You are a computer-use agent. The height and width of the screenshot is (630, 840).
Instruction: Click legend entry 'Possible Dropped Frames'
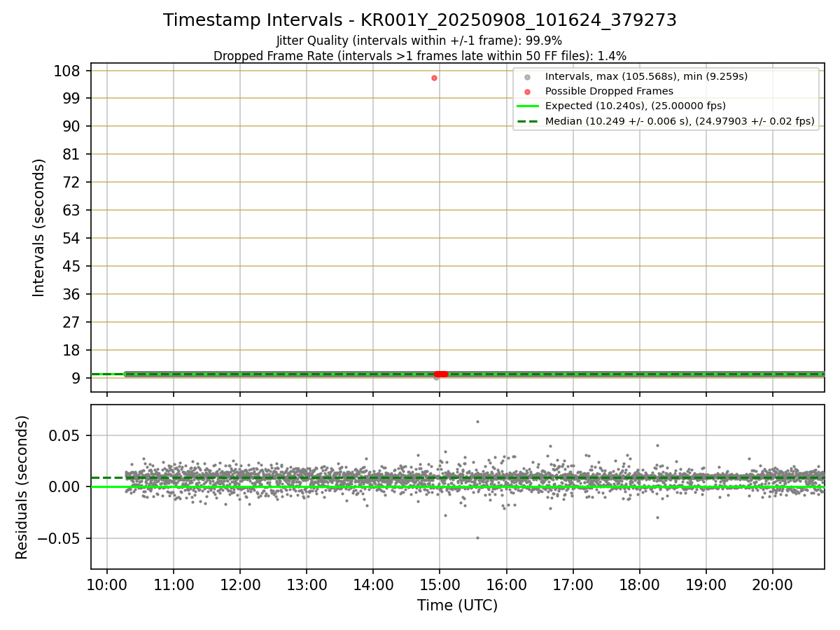pos(609,91)
